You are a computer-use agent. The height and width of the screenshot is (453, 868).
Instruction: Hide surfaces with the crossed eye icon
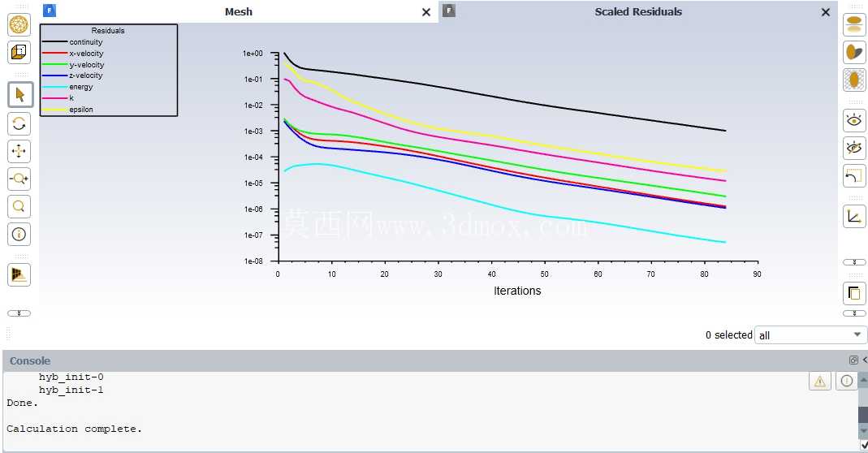click(854, 148)
